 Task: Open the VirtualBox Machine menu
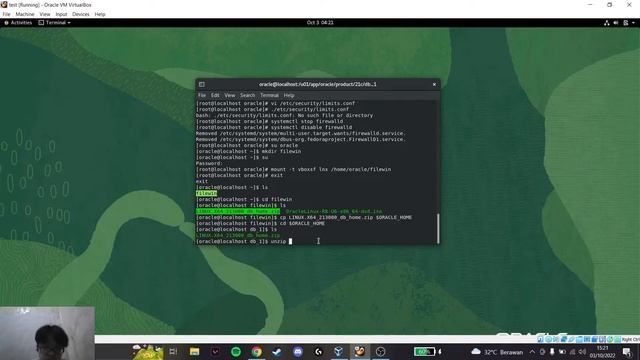click(25, 14)
